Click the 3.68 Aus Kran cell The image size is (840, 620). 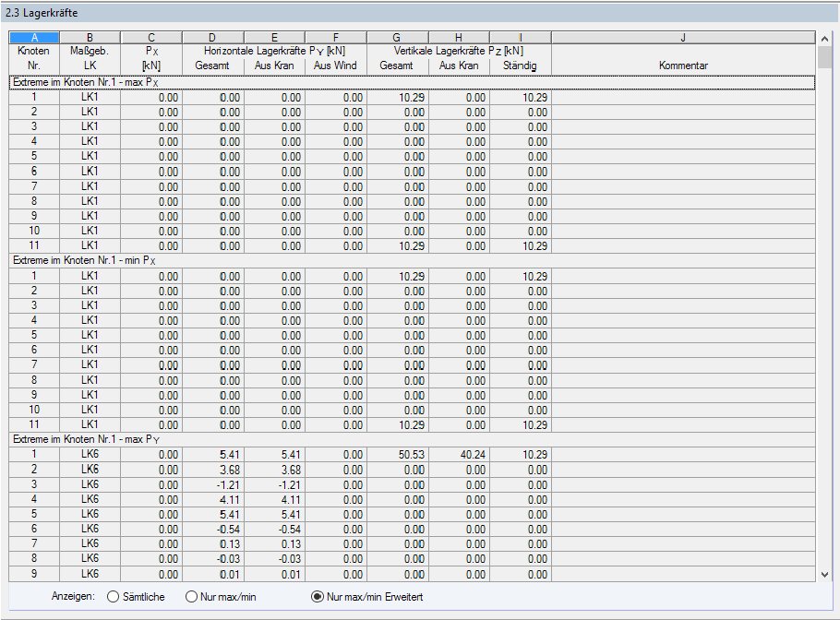(x=275, y=470)
